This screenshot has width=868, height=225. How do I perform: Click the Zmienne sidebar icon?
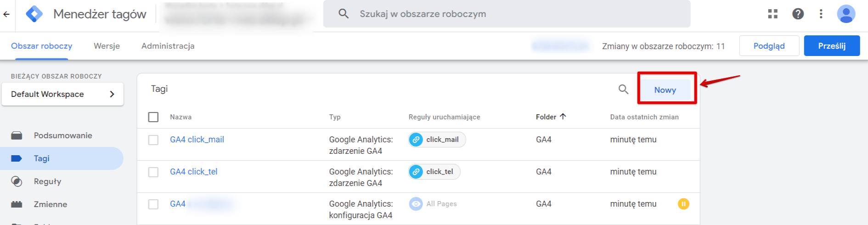point(17,204)
